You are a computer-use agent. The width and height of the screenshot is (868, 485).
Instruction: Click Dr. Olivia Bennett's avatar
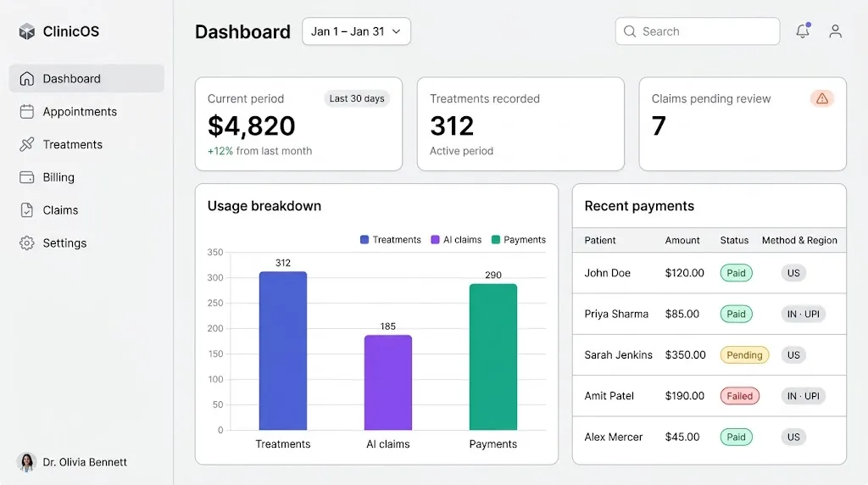pyautogui.click(x=26, y=462)
